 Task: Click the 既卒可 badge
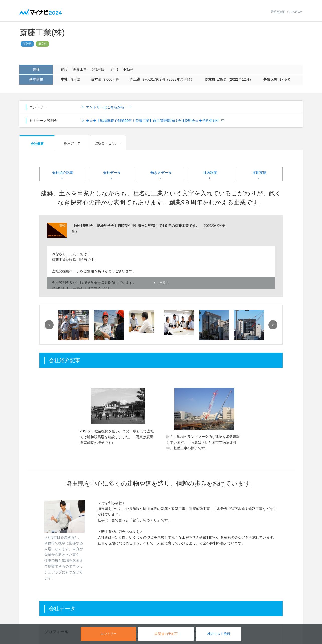click(x=42, y=44)
